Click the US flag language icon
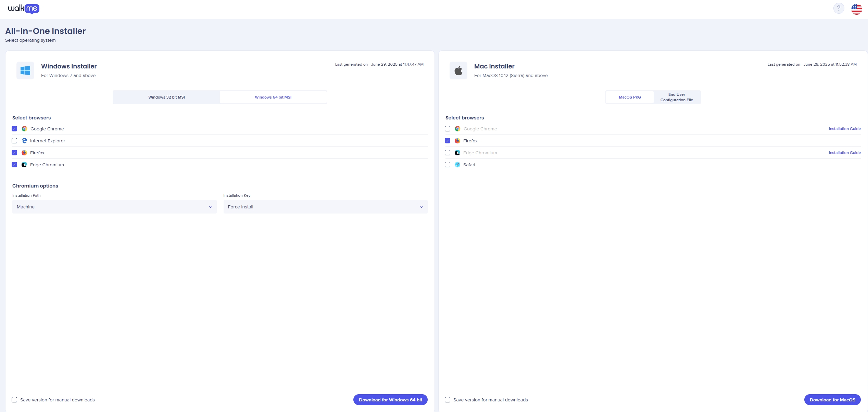868x412 pixels. point(856,9)
